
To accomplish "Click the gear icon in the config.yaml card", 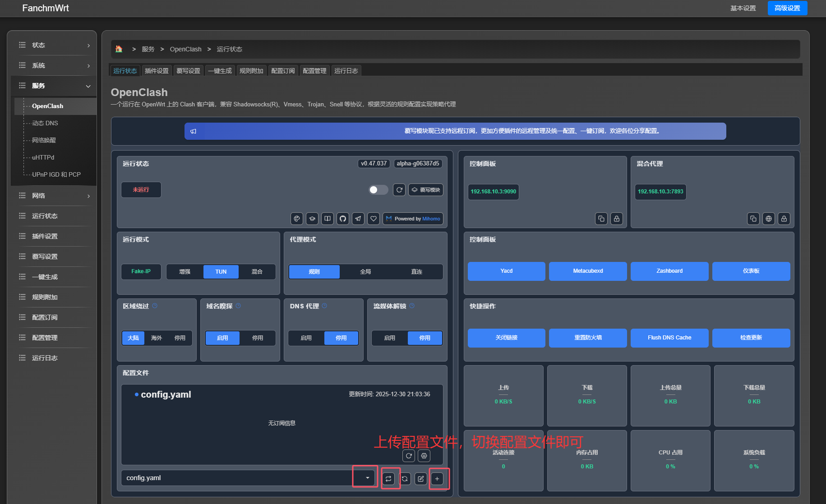I will 424,456.
